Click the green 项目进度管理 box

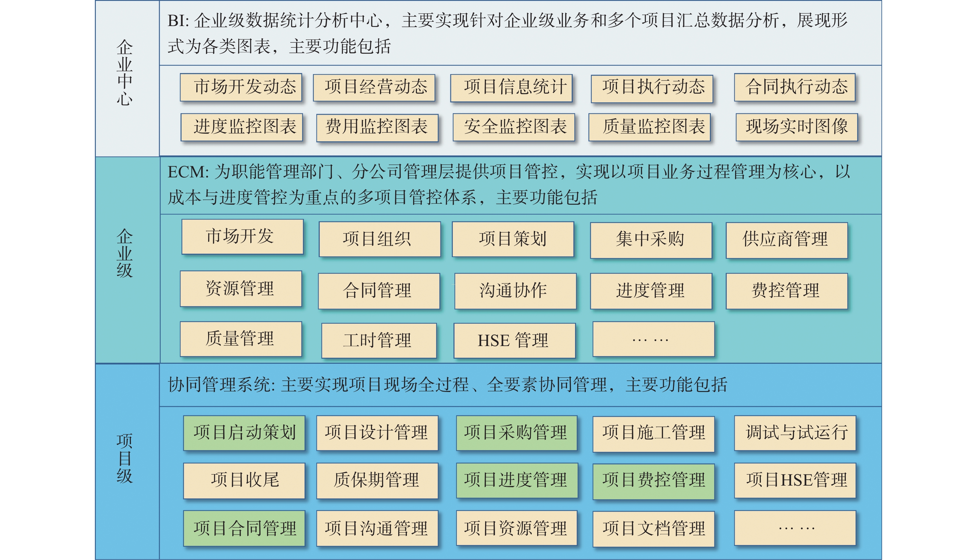click(x=517, y=481)
